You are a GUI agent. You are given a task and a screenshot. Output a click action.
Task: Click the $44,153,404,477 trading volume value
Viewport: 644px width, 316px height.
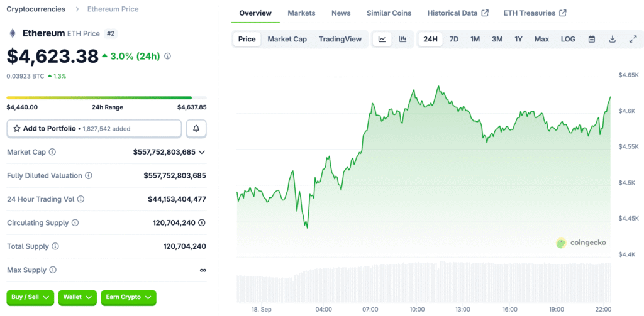[177, 199]
